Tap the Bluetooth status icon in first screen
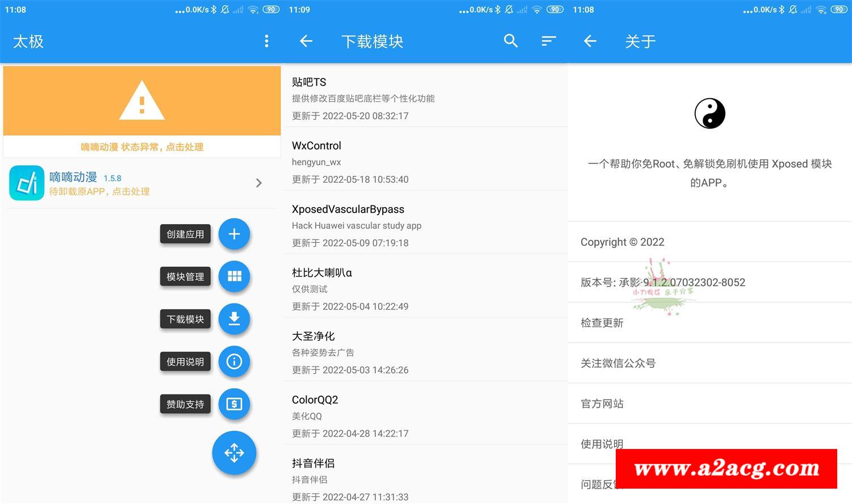The height and width of the screenshot is (504, 852). [214, 10]
